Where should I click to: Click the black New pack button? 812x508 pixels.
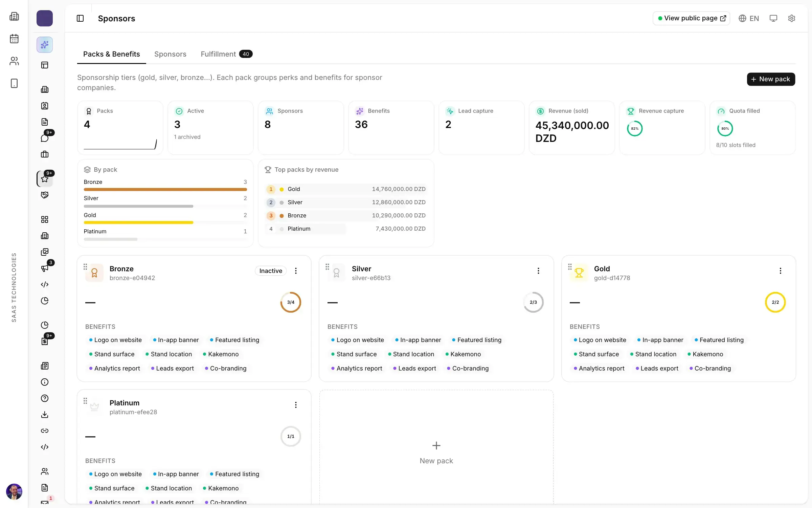(x=771, y=79)
